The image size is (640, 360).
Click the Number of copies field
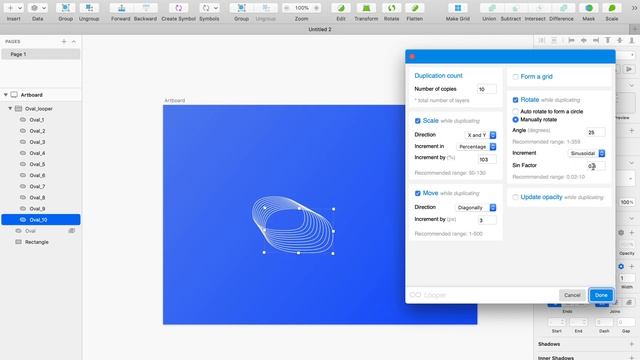coord(487,89)
